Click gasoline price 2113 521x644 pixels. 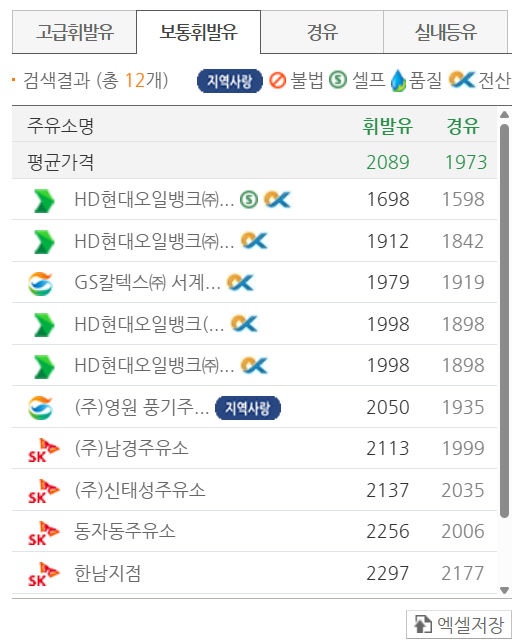pos(388,448)
